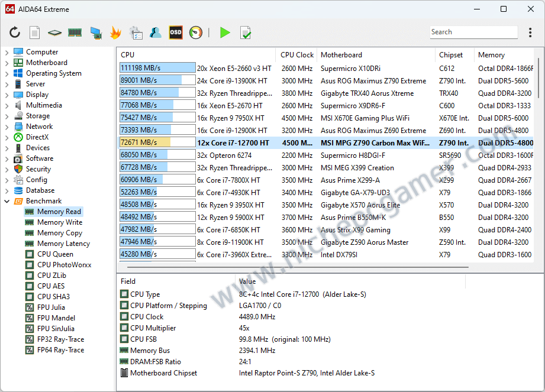
Task: Click the Field column header
Action: click(176, 281)
